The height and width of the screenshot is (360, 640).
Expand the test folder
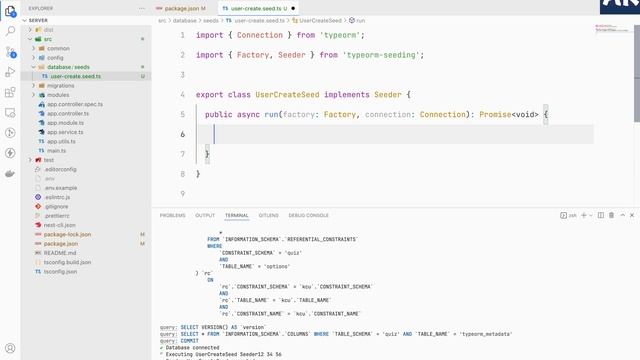coord(30,160)
